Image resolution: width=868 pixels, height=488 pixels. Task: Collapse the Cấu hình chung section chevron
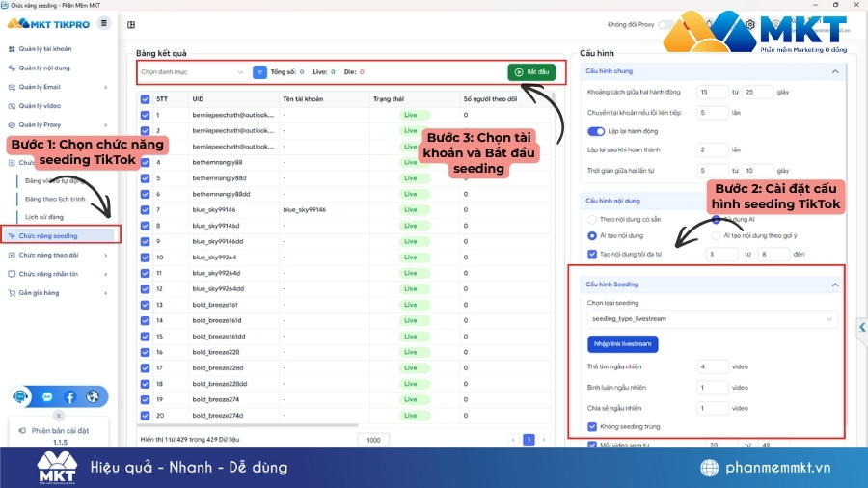(x=835, y=71)
